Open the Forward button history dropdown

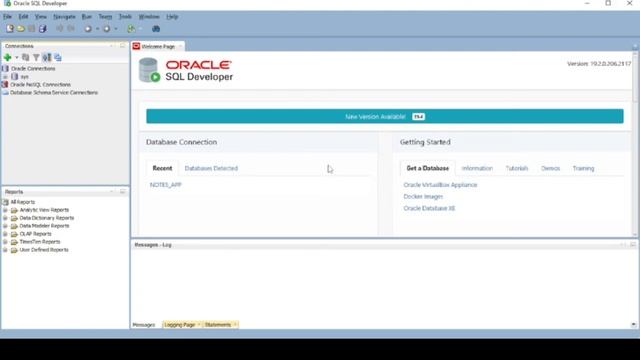coord(116,29)
